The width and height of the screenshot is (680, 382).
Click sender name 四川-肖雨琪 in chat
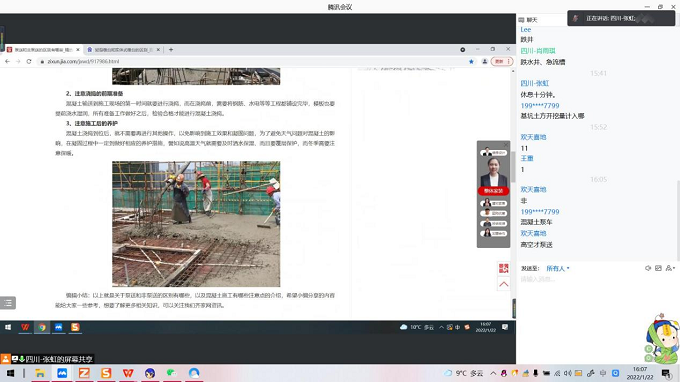click(538, 51)
